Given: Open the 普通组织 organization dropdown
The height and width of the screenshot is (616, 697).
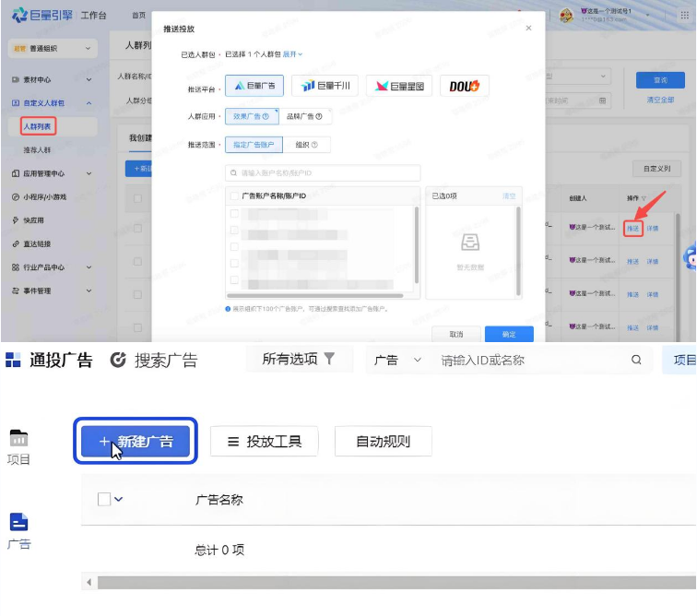Looking at the screenshot, I should [x=53, y=49].
